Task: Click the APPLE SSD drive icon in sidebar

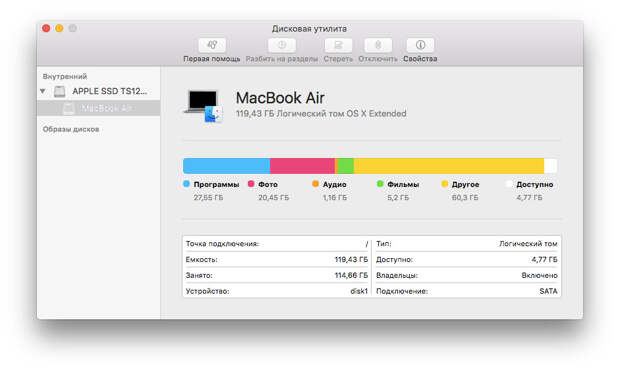Action: coord(60,91)
